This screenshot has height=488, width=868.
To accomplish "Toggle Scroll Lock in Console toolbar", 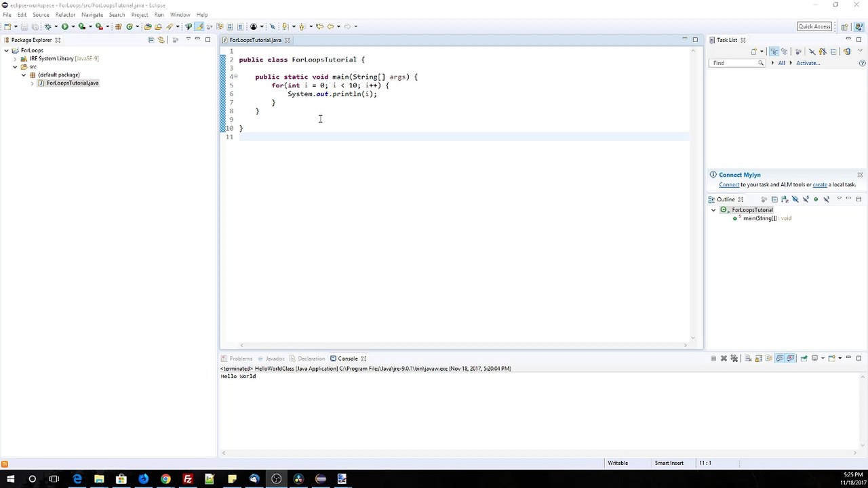I will coord(758,358).
